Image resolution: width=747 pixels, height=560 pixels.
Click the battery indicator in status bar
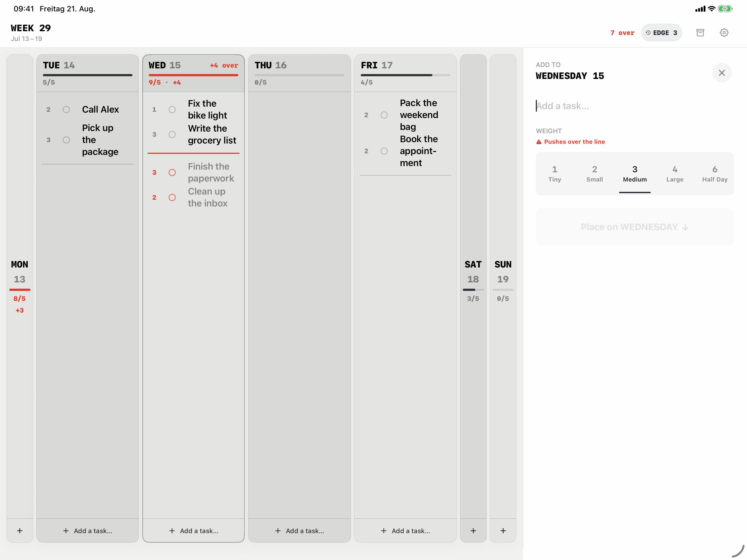[725, 9]
